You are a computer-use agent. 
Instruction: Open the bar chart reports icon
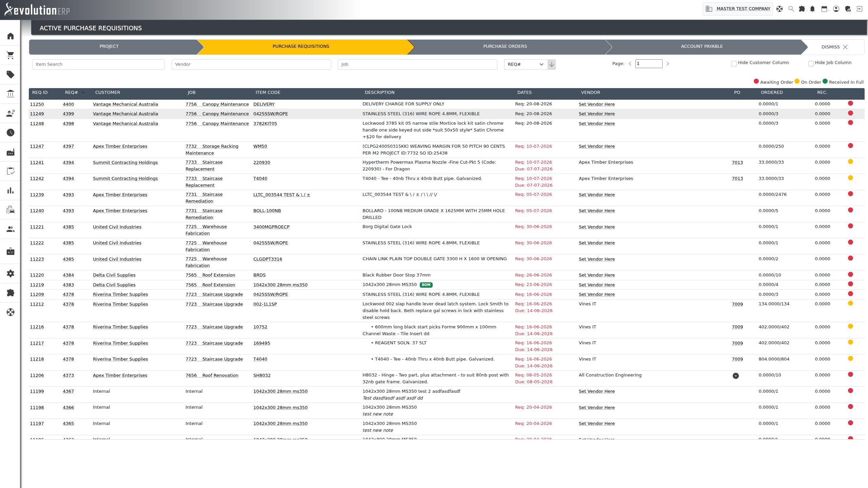(x=11, y=190)
